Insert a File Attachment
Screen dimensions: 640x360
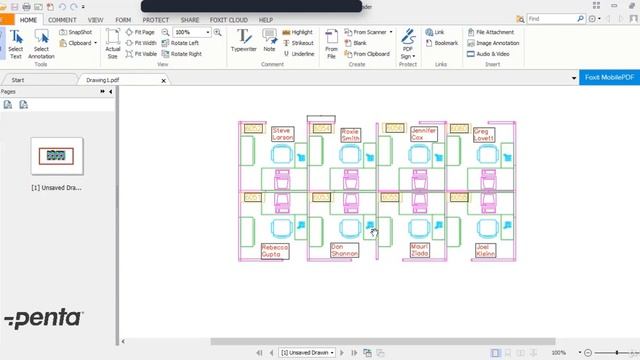[491, 32]
